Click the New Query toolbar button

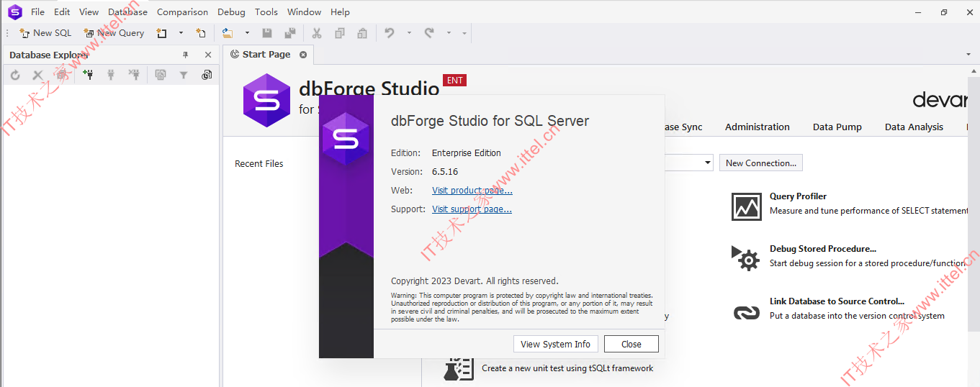click(x=114, y=33)
